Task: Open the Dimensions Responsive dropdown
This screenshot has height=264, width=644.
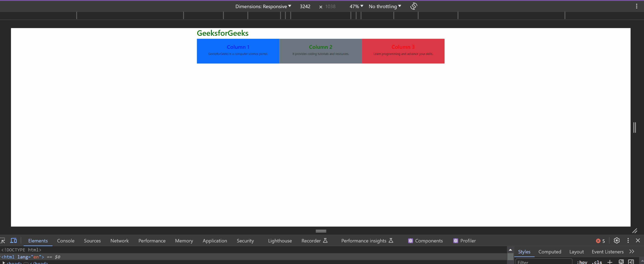Action: click(x=263, y=6)
